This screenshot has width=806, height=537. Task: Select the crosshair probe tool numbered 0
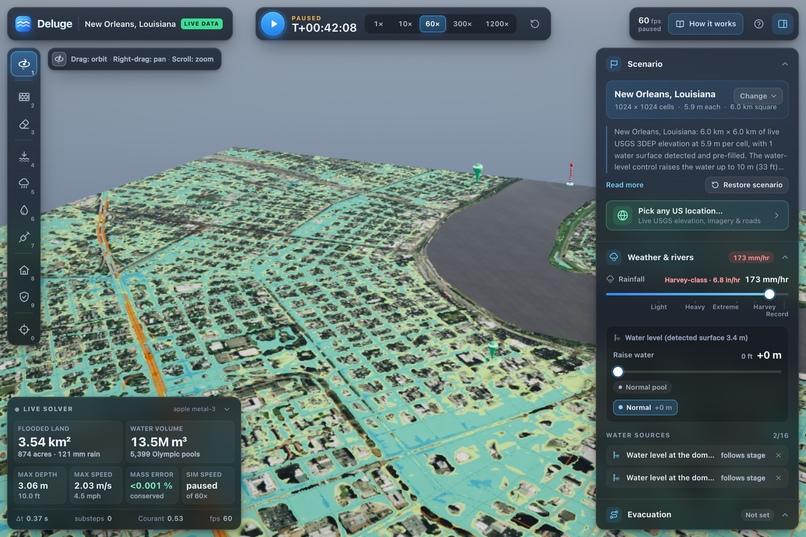click(24, 329)
